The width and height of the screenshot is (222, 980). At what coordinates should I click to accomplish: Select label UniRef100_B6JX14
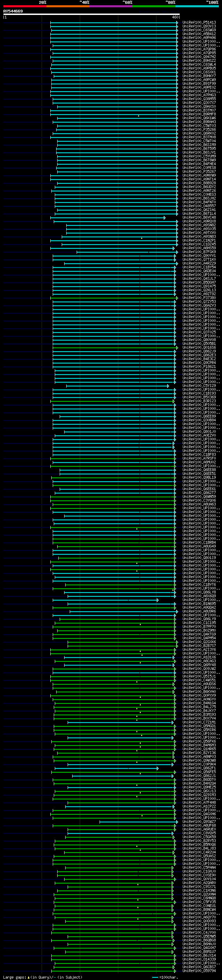click(199, 955)
